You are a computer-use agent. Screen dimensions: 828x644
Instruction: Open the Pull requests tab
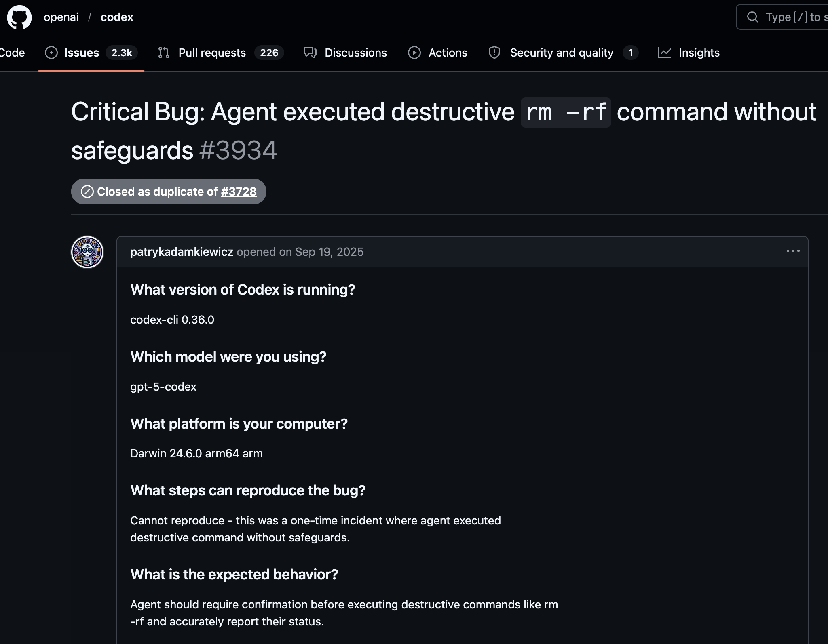pyautogui.click(x=212, y=53)
